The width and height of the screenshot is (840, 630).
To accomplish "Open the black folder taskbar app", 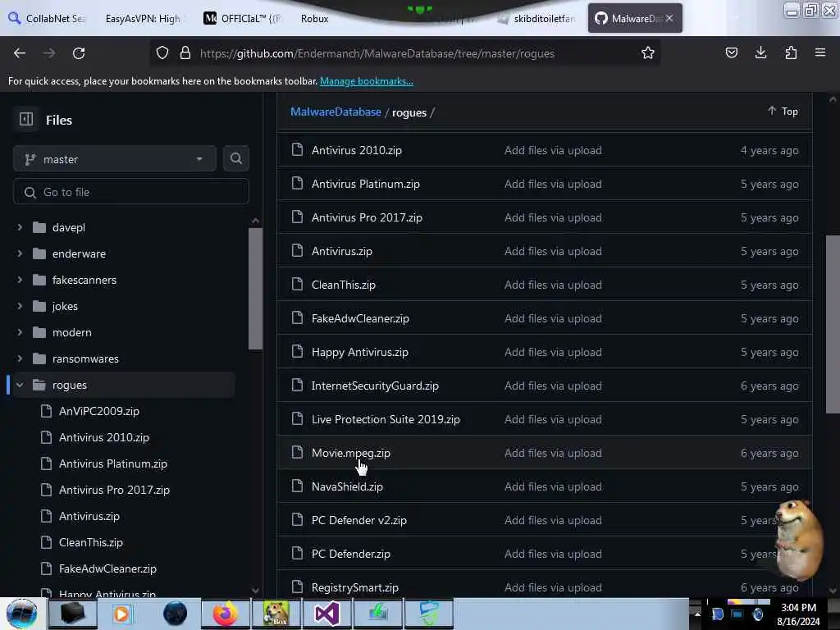I will point(72,614).
